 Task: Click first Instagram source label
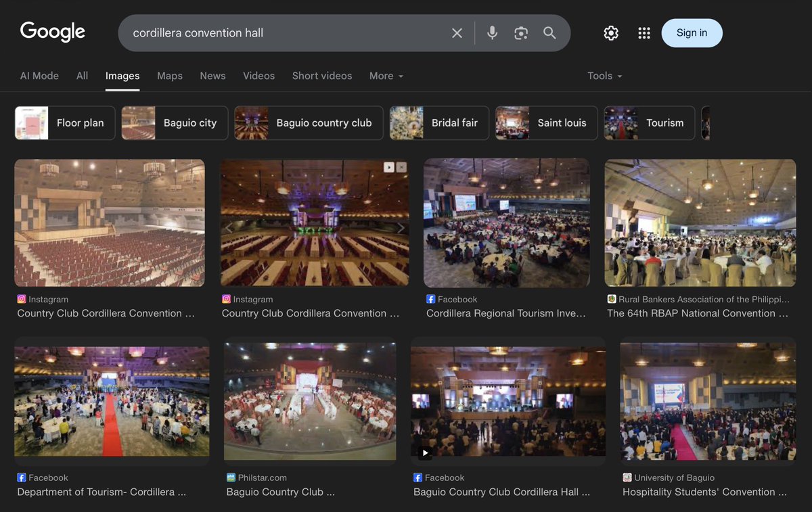pyautogui.click(x=43, y=299)
